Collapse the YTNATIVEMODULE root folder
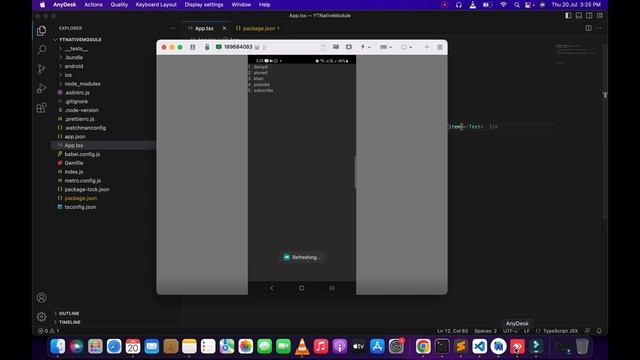This screenshot has height=360, width=640. coord(80,40)
